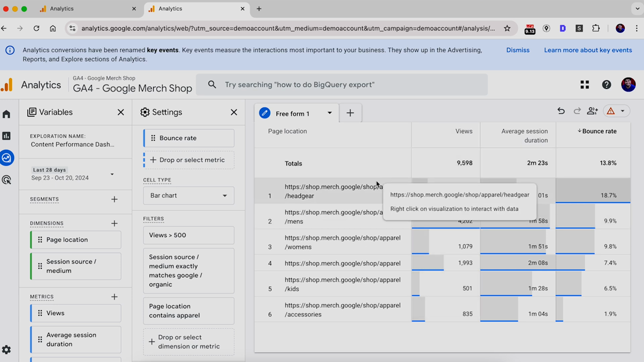Click the share exploration people icon
The width and height of the screenshot is (644, 362).
click(593, 111)
